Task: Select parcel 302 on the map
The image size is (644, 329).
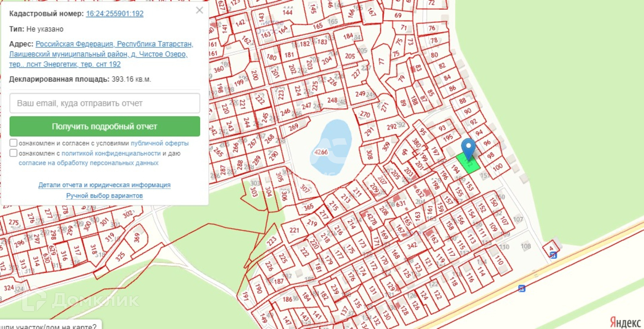Action: (127, 215)
